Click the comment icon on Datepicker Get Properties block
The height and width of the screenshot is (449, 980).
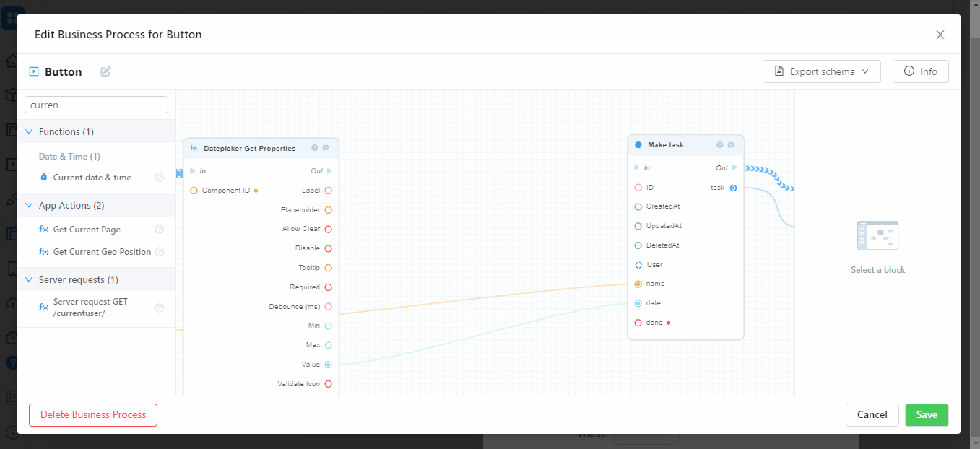(326, 148)
